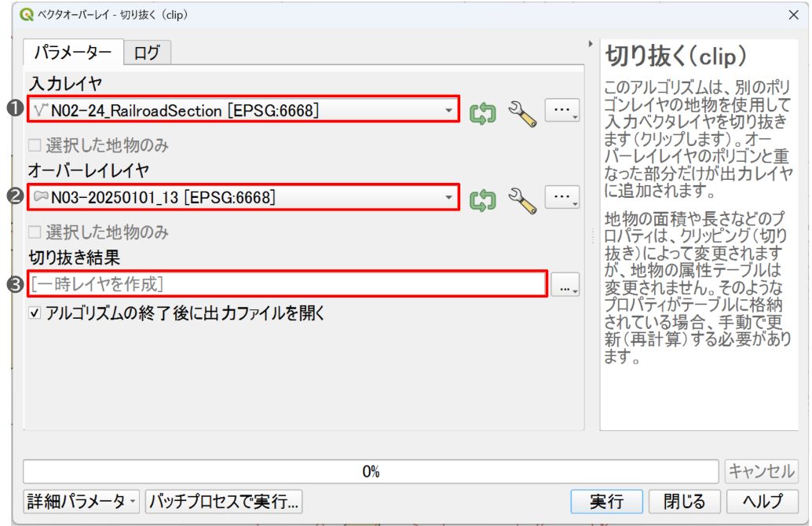Collapse the help panel with the arrow
The height and width of the screenshot is (526, 812).
point(591,45)
